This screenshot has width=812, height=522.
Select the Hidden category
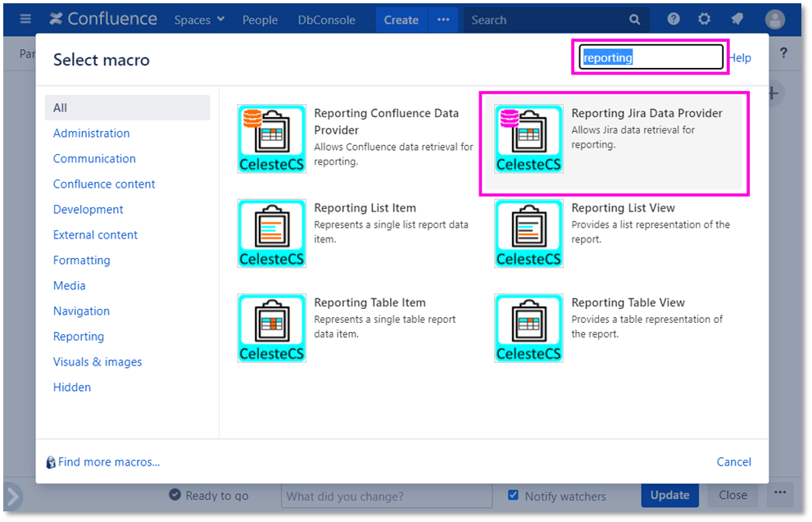(x=72, y=387)
